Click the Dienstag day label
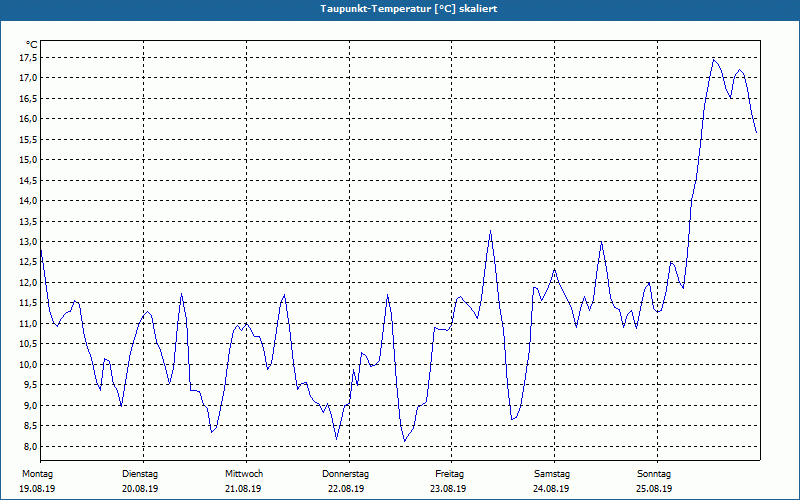This screenshot has width=800, height=500. 140,474
